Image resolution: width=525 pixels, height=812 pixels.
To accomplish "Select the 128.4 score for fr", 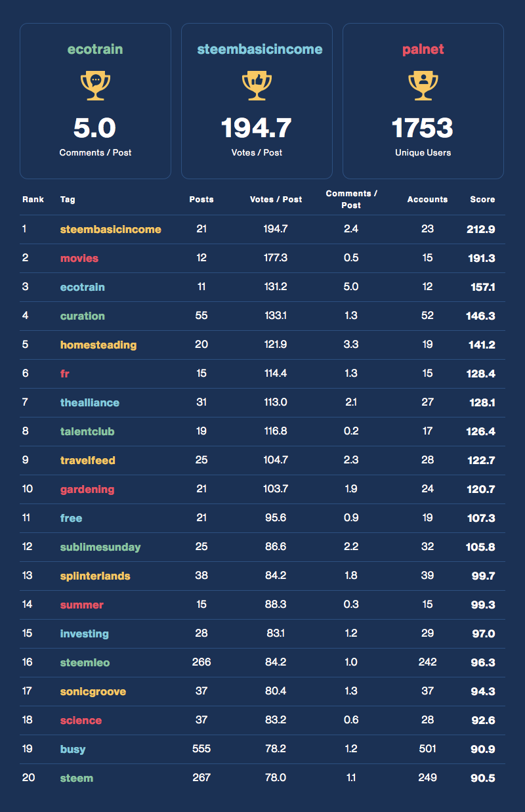I will (x=482, y=374).
